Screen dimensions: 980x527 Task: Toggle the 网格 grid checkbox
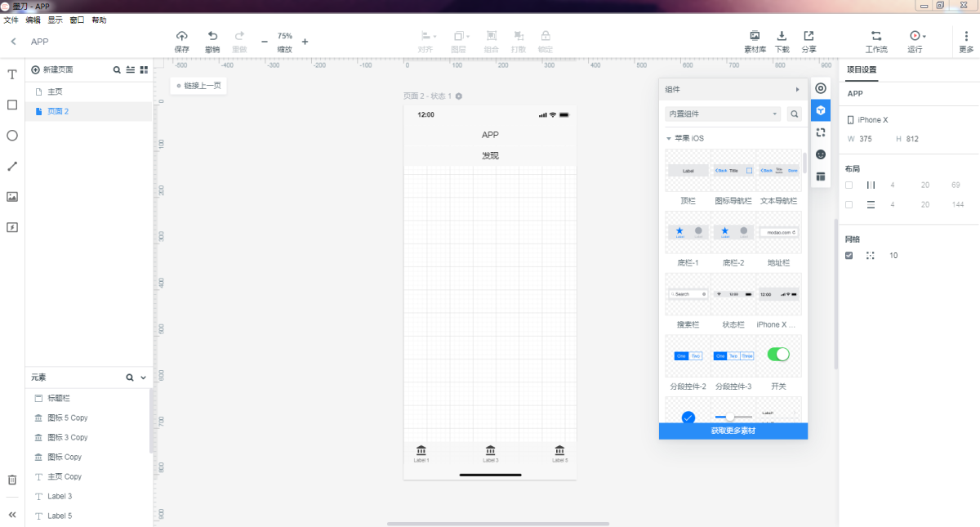click(x=849, y=256)
